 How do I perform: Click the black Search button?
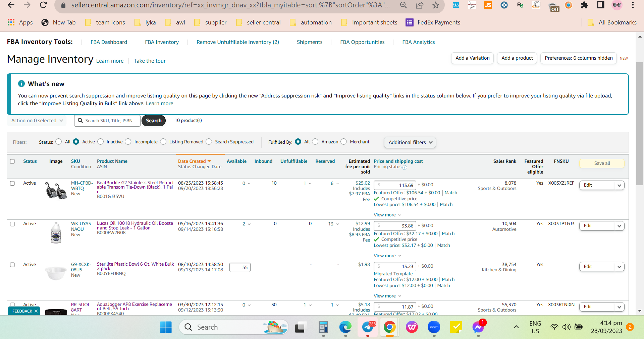154,121
